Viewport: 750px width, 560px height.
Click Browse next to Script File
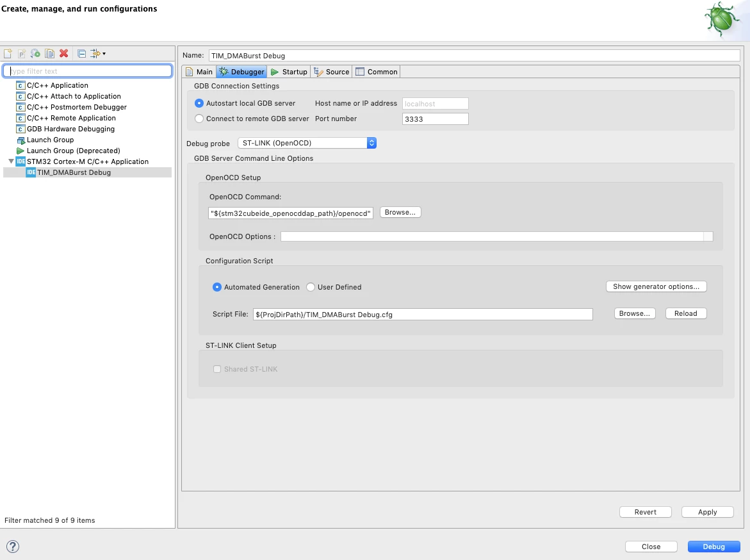tap(635, 313)
